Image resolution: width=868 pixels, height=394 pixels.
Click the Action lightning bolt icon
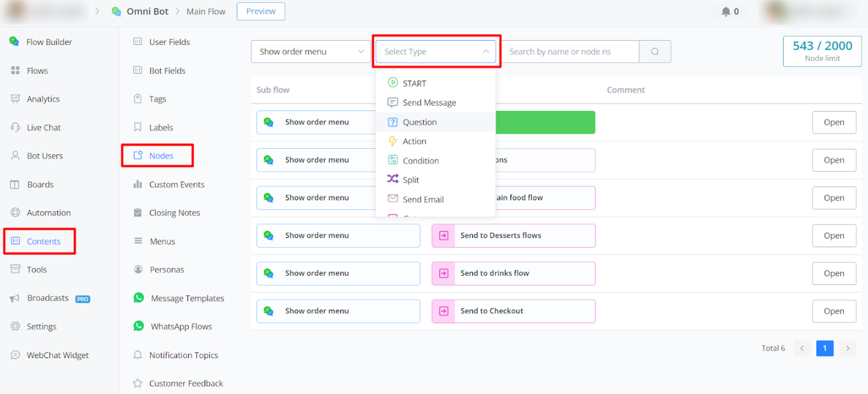point(393,141)
